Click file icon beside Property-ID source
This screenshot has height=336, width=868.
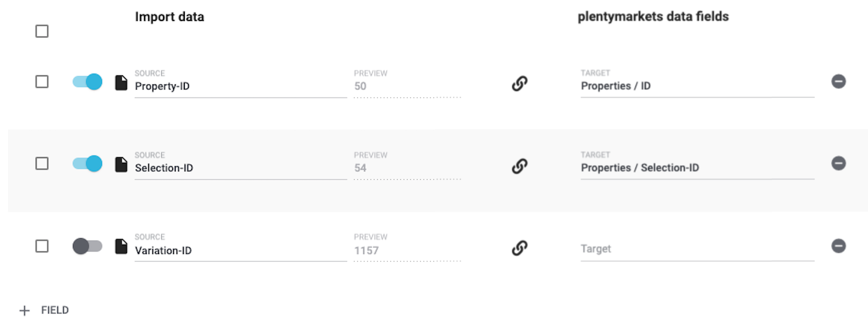coord(121,83)
